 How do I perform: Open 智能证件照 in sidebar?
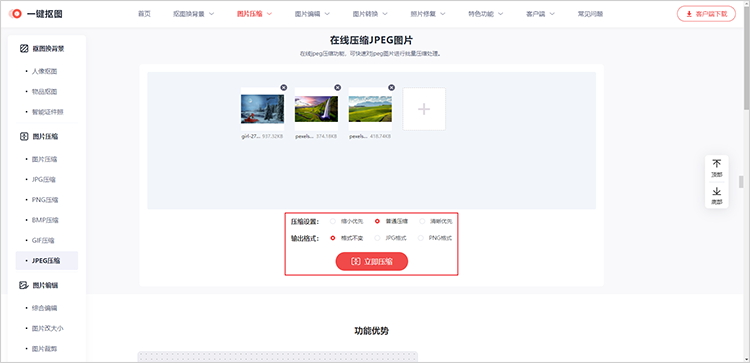[x=48, y=112]
